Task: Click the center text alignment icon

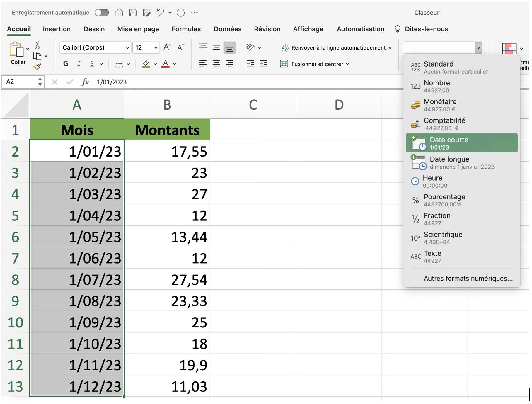Action: point(216,64)
